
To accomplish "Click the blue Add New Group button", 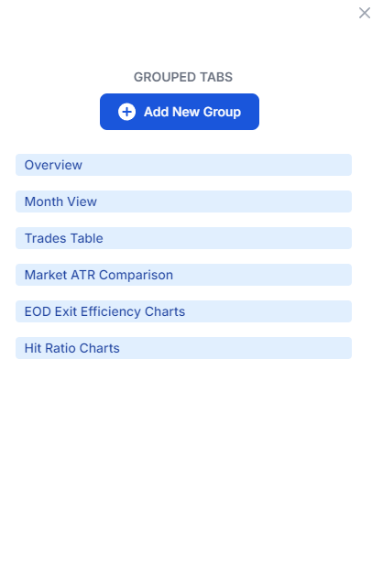I will coord(180,112).
